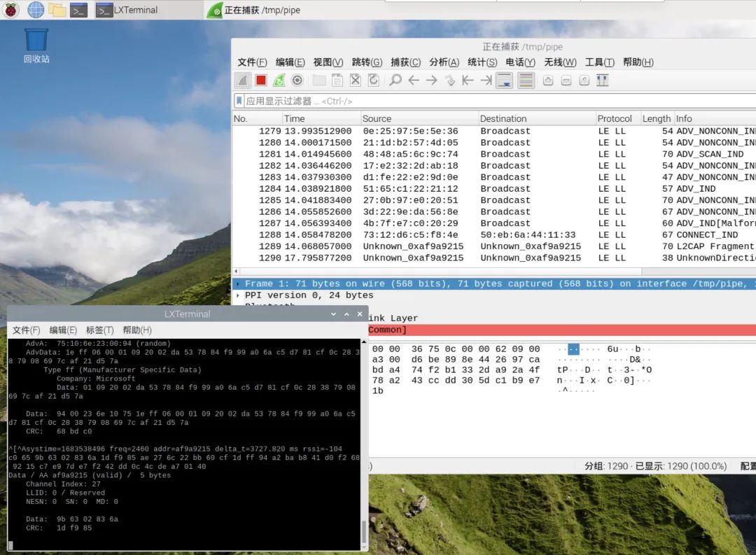Click the LXTerminal vertical scrollbar thumb
This screenshot has height=555, width=756.
click(x=364, y=532)
